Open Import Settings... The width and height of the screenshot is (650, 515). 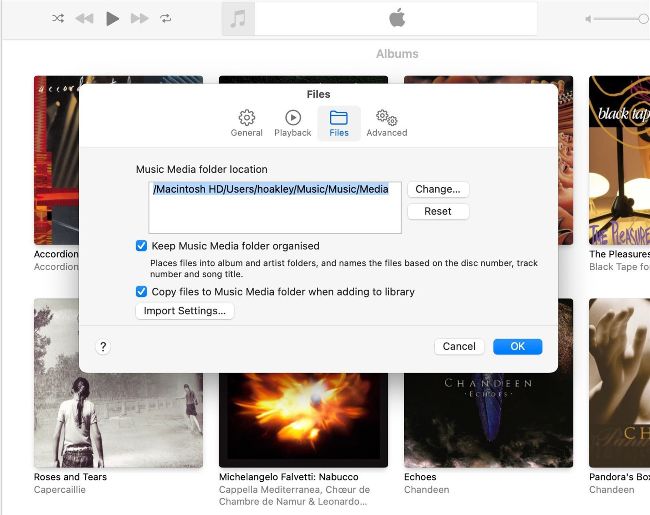185,311
